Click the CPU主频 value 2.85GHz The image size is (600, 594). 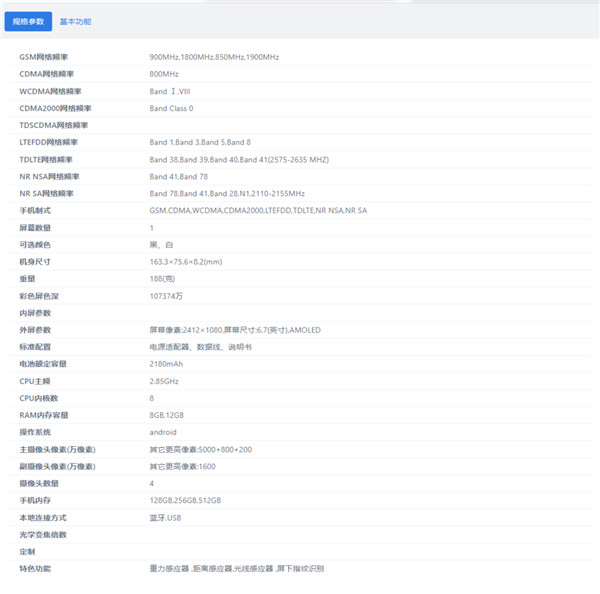[165, 381]
